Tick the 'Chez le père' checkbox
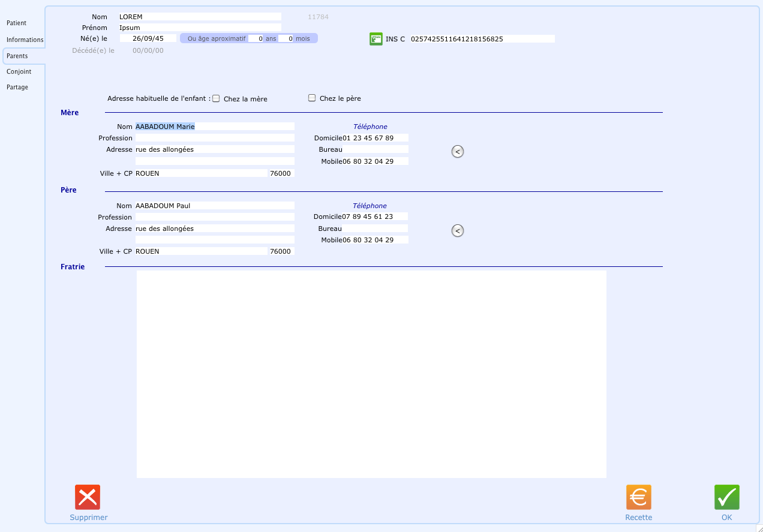 312,98
